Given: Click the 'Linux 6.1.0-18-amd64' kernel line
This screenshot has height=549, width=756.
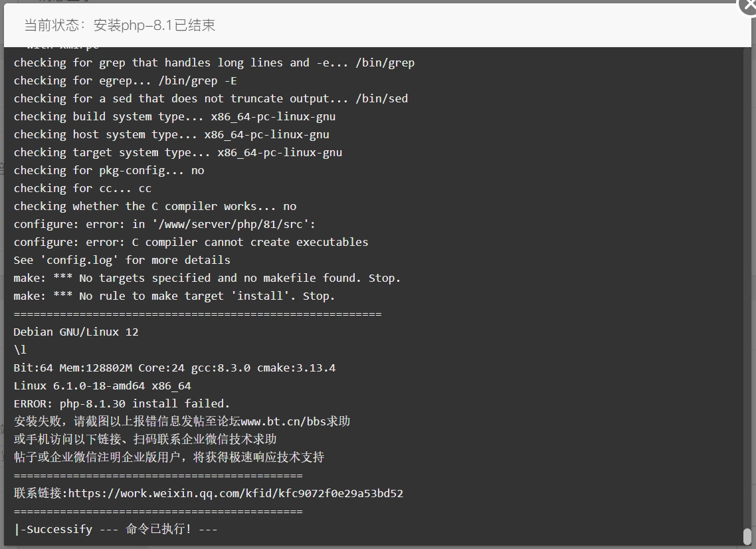Looking at the screenshot, I should [102, 386].
